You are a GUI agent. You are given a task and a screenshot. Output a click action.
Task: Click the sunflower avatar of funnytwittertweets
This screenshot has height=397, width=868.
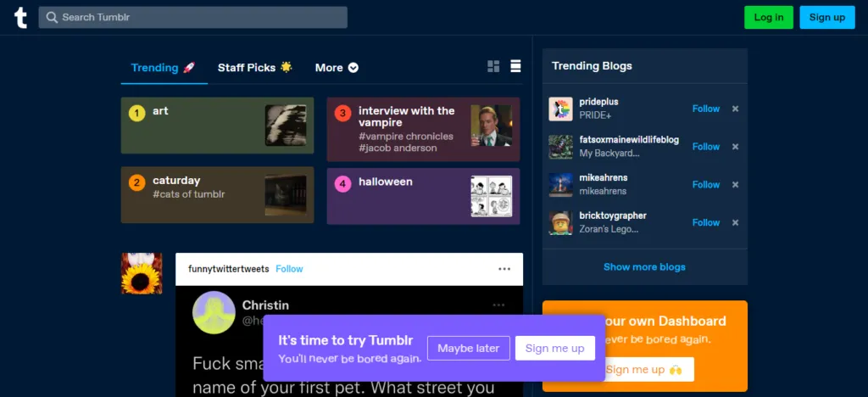[x=142, y=273]
